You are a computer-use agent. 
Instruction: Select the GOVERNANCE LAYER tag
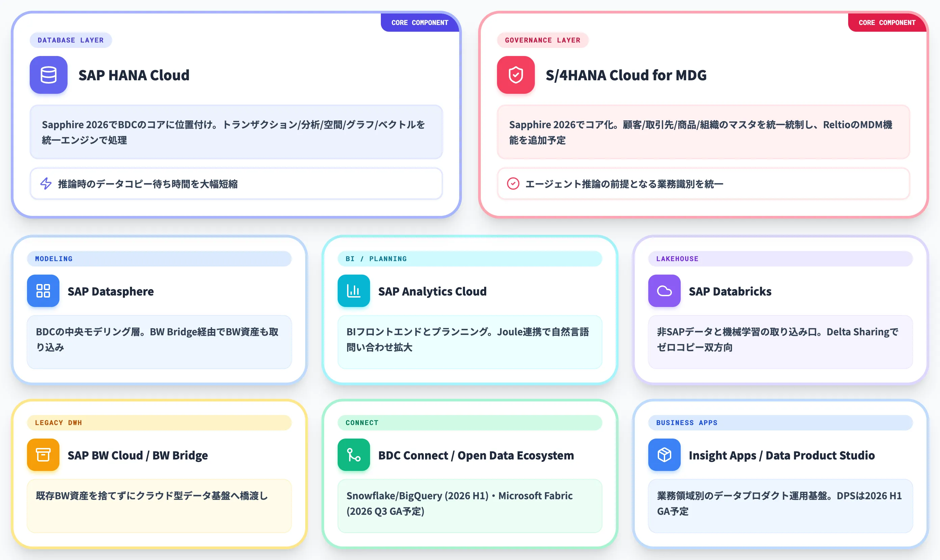click(x=542, y=40)
